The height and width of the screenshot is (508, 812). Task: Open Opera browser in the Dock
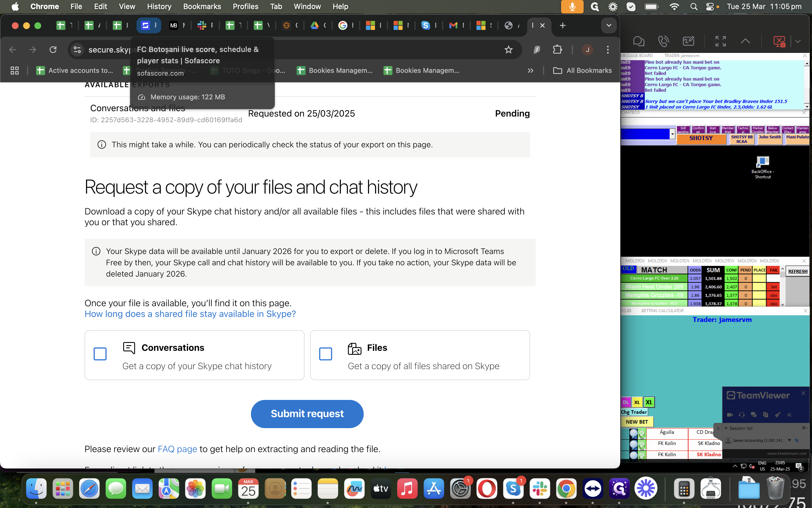487,489
